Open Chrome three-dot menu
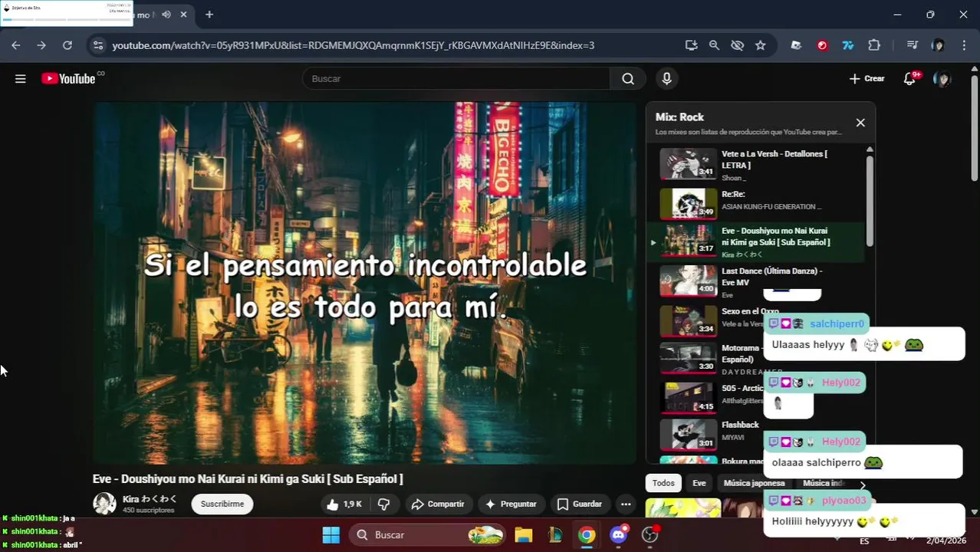The width and height of the screenshot is (980, 552). tap(964, 45)
